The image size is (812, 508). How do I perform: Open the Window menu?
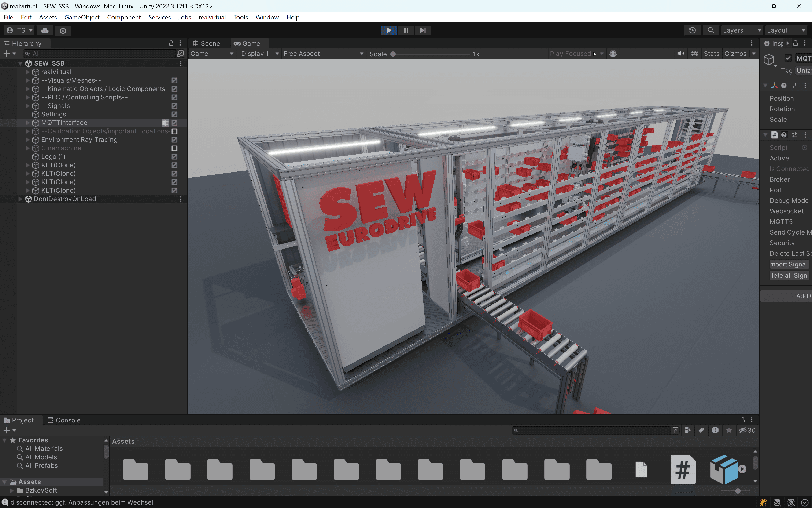[x=267, y=17]
